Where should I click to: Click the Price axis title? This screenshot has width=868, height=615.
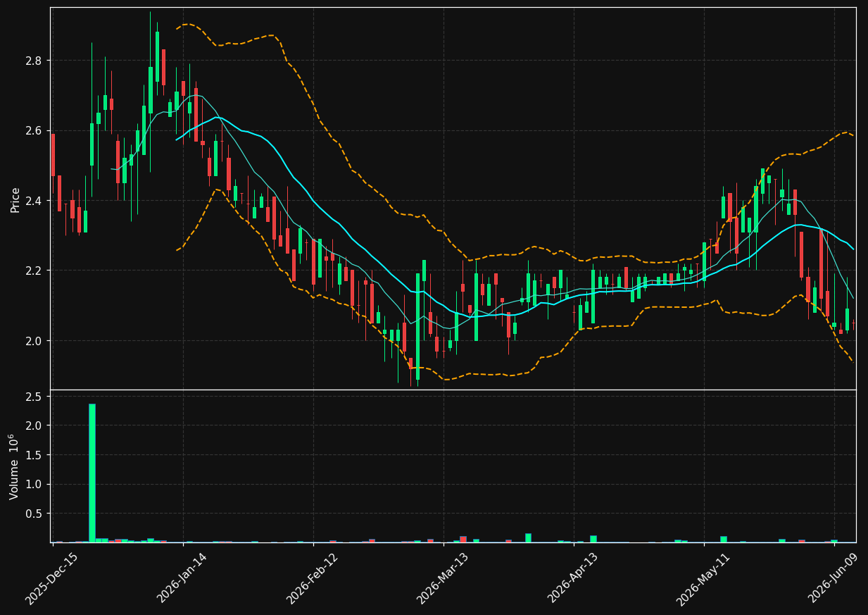(15, 199)
